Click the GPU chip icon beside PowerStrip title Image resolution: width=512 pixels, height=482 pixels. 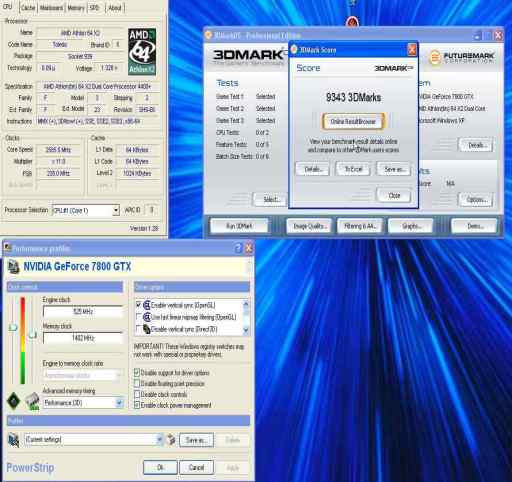pos(14,267)
